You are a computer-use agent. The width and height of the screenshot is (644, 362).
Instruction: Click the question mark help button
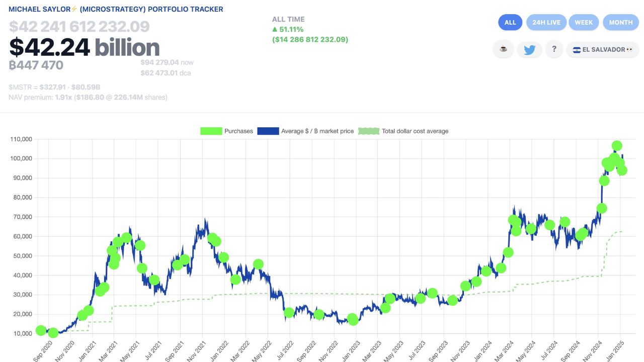click(554, 49)
